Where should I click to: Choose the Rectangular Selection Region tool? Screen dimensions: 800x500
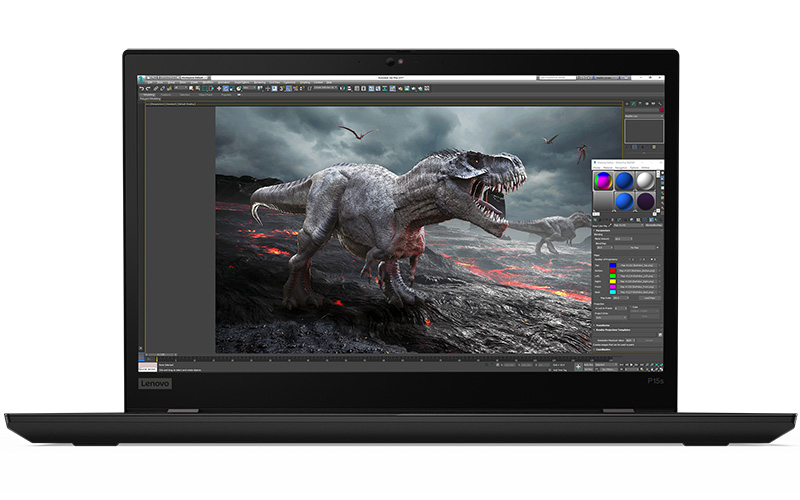tap(205, 88)
